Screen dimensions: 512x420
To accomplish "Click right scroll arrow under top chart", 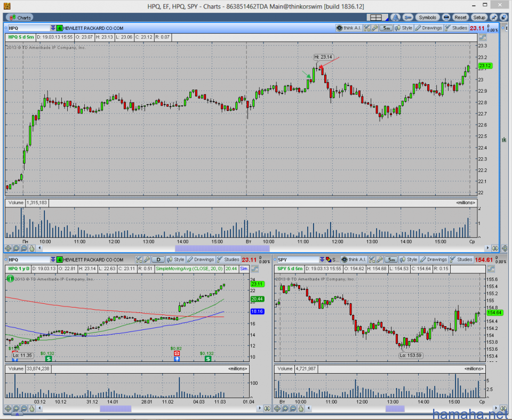I will pyautogui.click(x=488, y=248).
